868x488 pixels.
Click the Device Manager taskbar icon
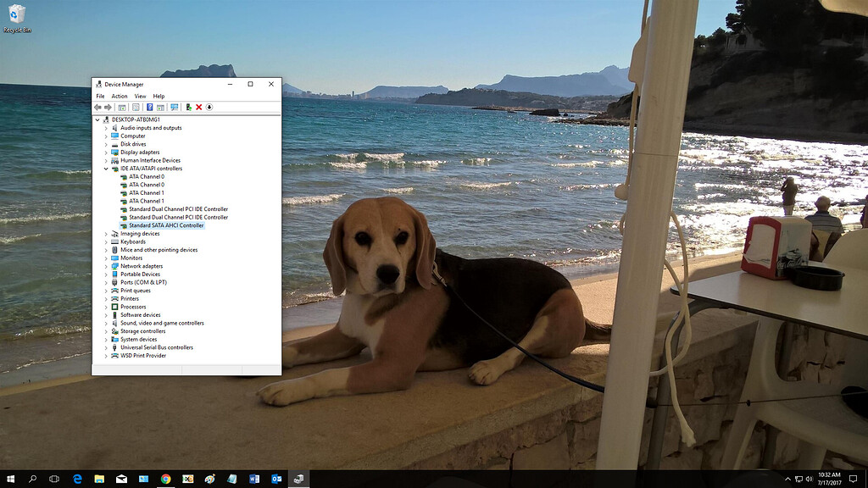(x=298, y=480)
